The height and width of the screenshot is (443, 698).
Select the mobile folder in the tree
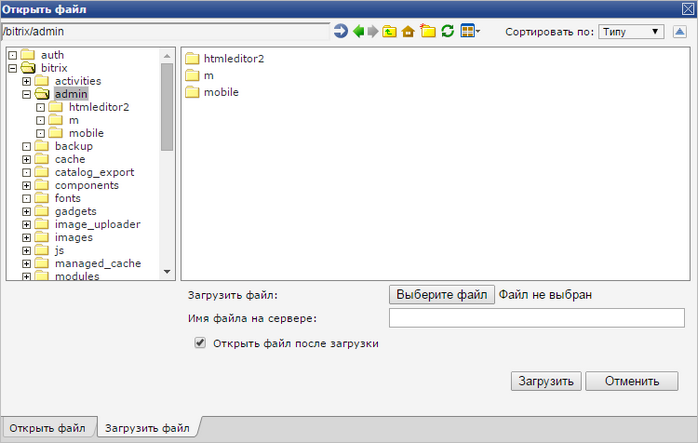point(86,133)
